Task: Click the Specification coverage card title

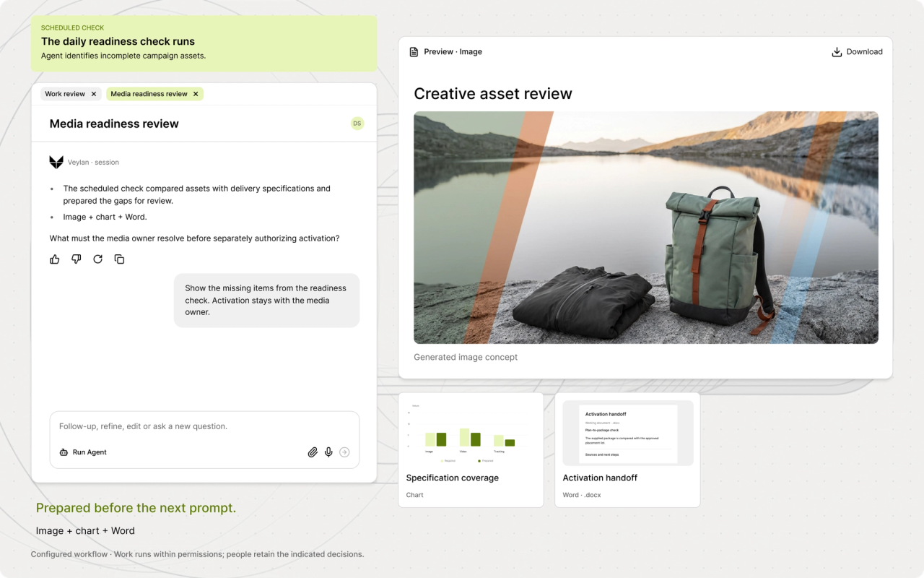Action: tap(453, 478)
